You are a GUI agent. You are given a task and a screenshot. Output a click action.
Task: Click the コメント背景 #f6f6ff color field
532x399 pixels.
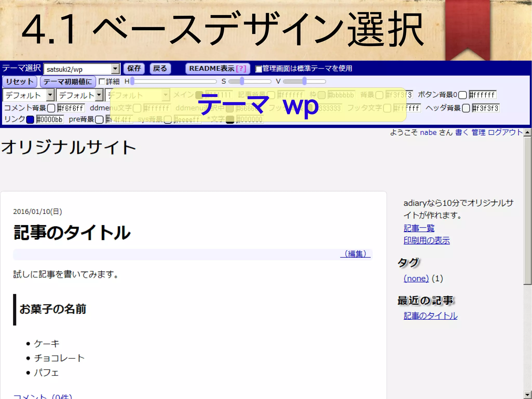(71, 108)
